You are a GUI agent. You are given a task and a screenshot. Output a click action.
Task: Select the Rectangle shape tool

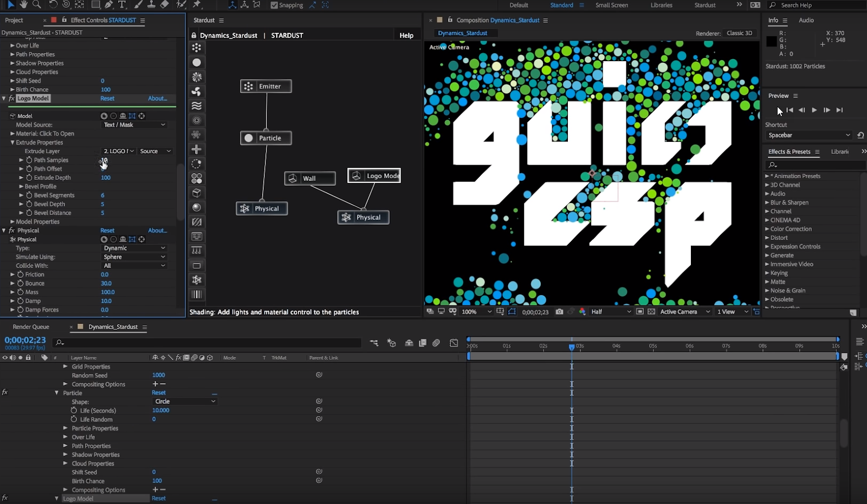(x=95, y=5)
